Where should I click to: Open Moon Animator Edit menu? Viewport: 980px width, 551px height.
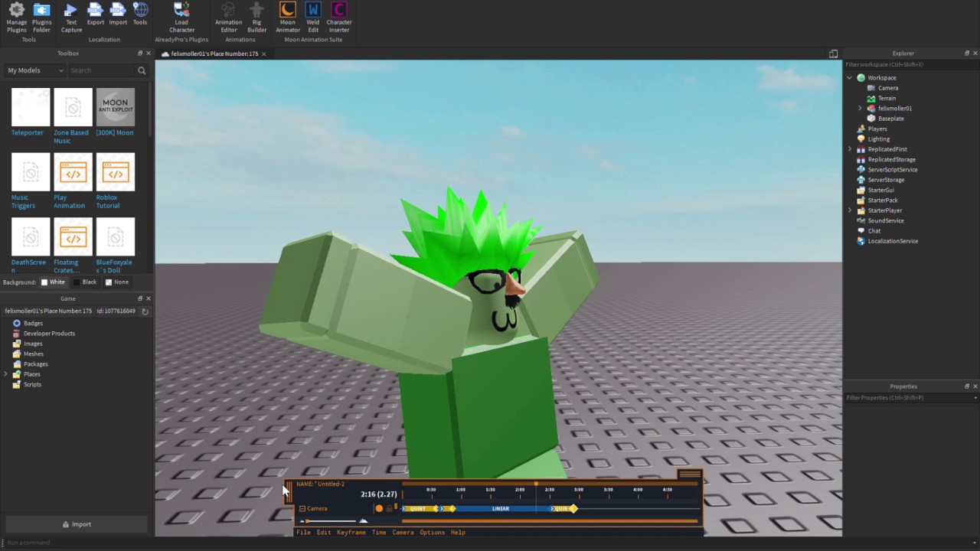[324, 533]
